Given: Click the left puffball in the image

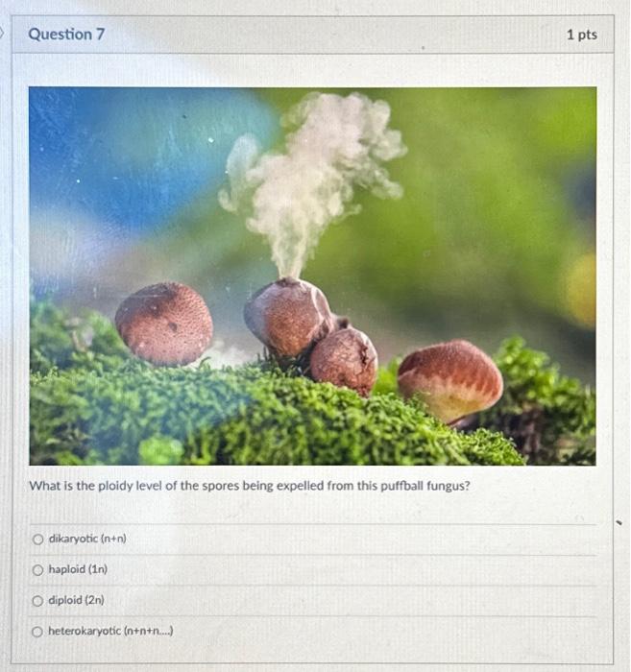Looking at the screenshot, I should click(164, 324).
